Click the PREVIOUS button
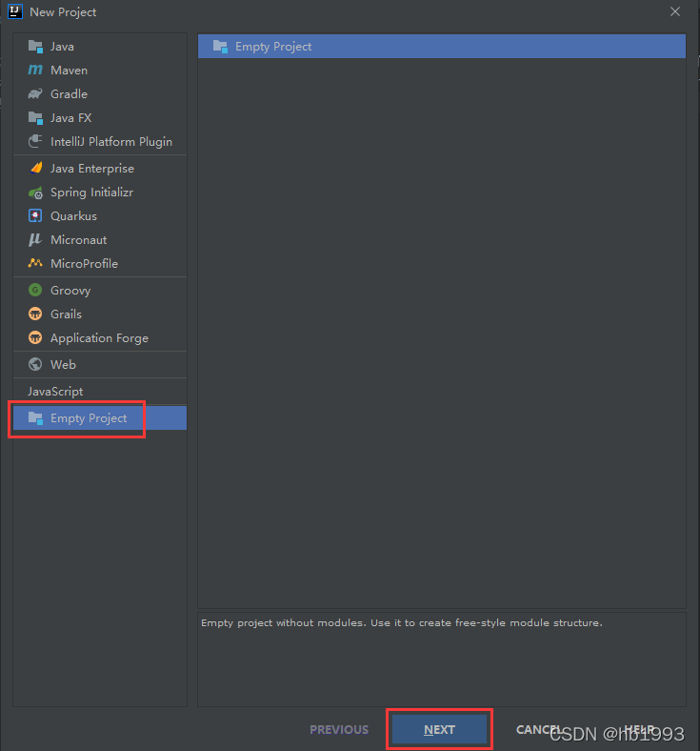 click(x=339, y=730)
